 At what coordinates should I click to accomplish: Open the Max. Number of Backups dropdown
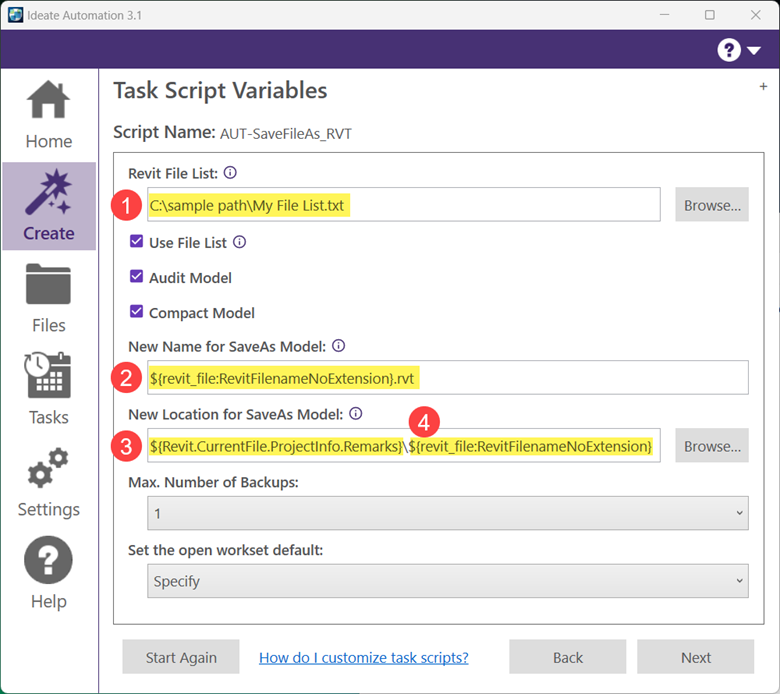448,513
